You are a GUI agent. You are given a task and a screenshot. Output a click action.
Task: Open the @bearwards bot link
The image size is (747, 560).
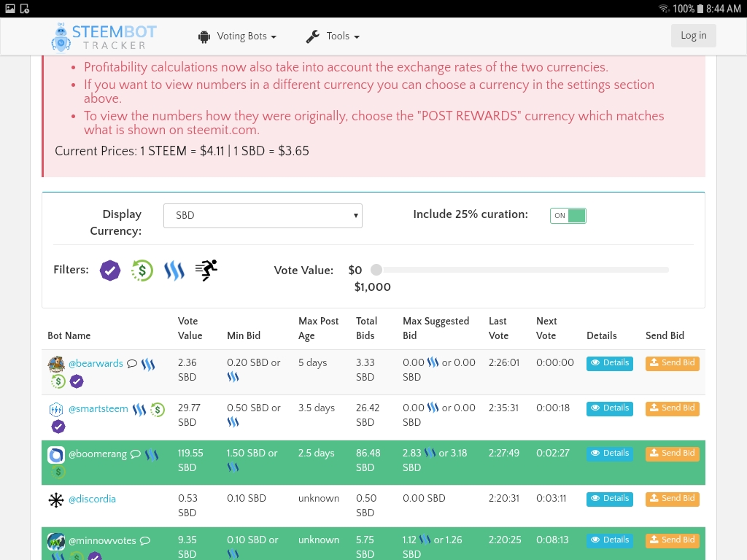[96, 363]
